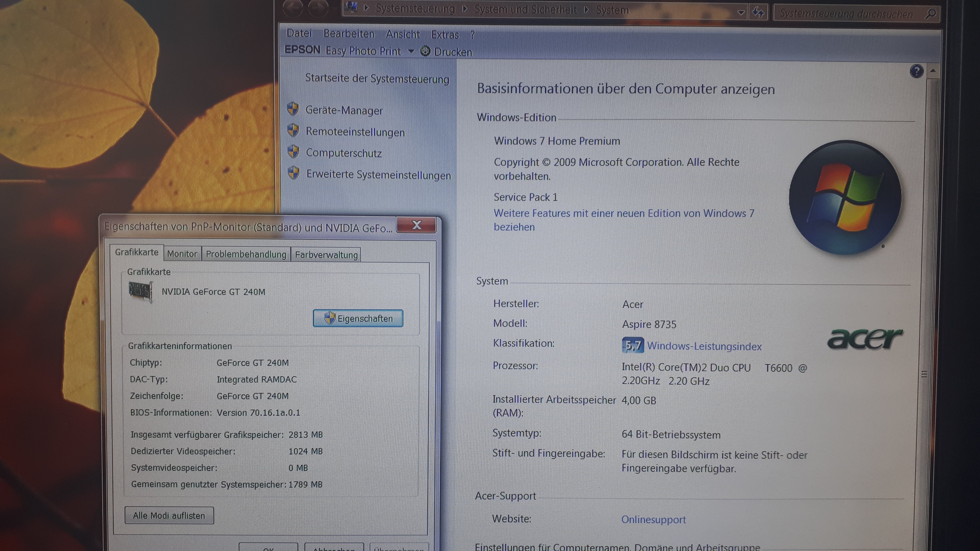Expand breadcrumb arrow after System und Sicherheit
This screenshot has height=551, width=980.
(x=586, y=9)
